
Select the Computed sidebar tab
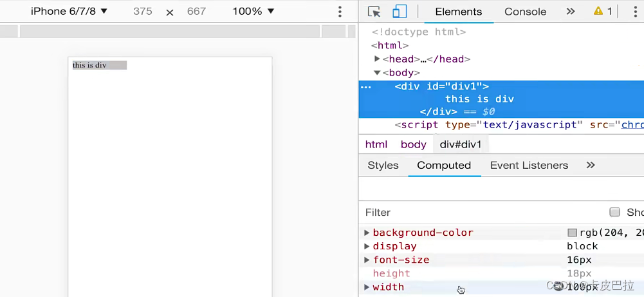(443, 165)
